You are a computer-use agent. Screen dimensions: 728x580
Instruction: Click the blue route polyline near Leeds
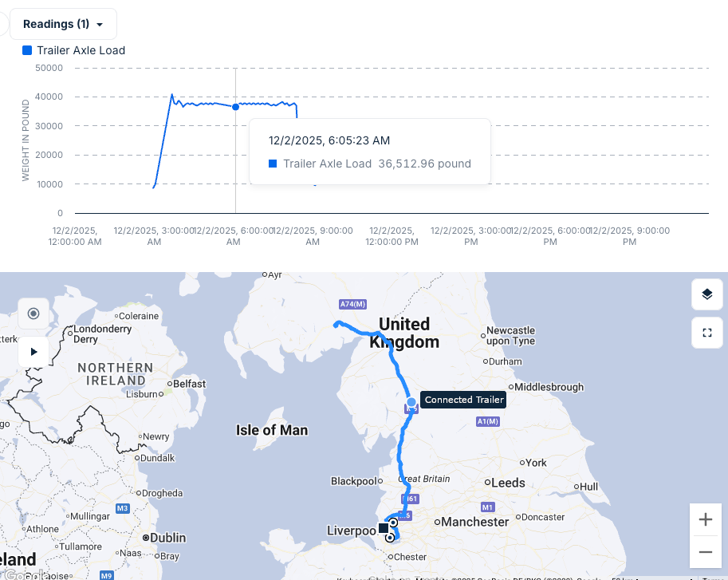pyautogui.click(x=407, y=479)
